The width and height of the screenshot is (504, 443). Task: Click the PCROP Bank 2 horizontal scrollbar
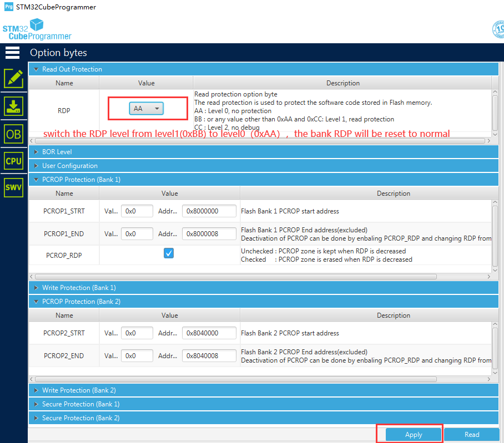point(236,379)
